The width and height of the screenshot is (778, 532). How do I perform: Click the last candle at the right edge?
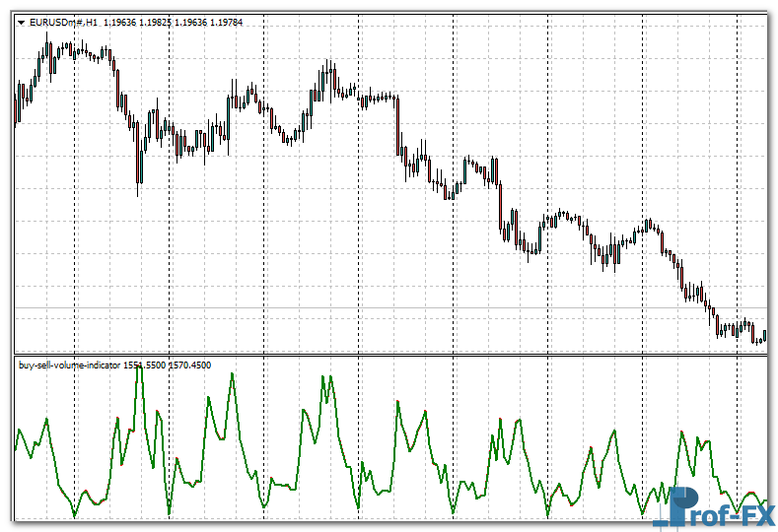click(764, 336)
